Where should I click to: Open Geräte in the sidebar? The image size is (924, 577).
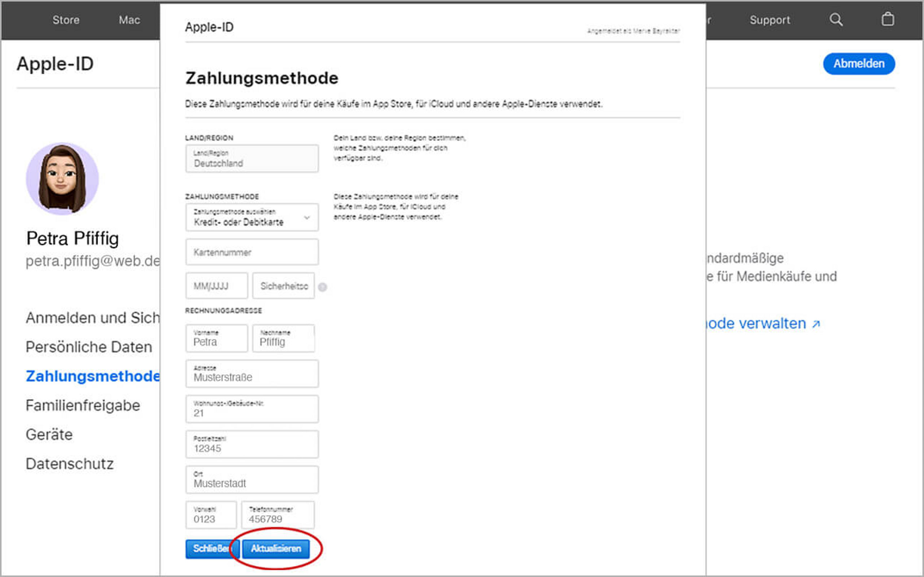click(49, 435)
